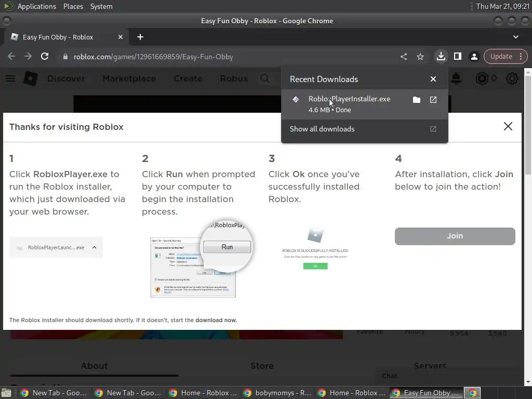The width and height of the screenshot is (532, 399).
Task: Click the Roblox logo icon
Action: pyautogui.click(x=30, y=78)
